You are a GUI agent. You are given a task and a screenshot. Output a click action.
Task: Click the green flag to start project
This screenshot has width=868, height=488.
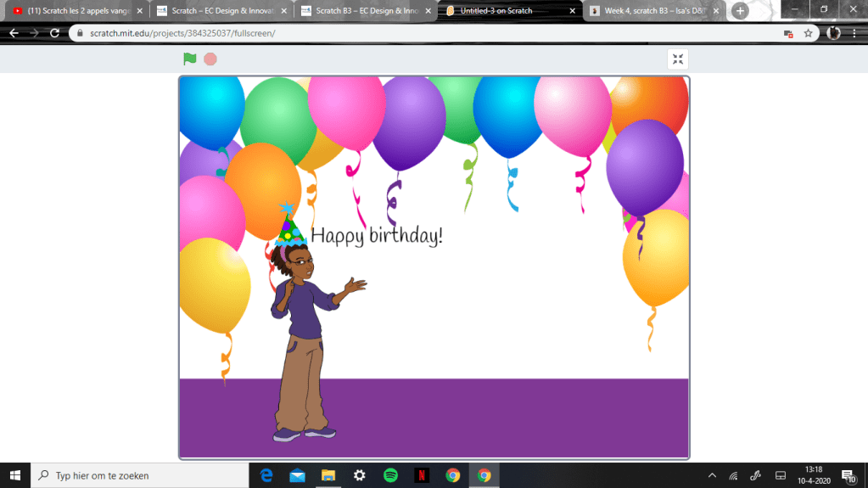click(x=190, y=59)
